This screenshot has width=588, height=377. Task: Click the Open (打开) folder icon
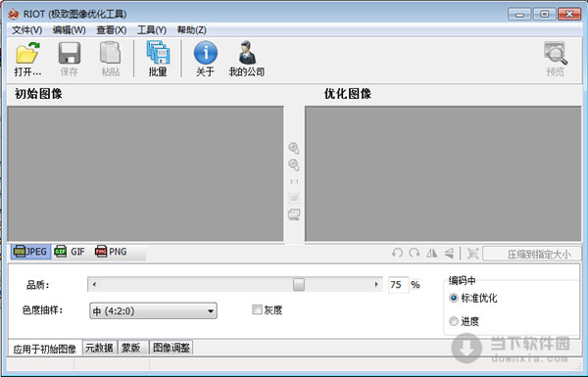pyautogui.click(x=27, y=53)
